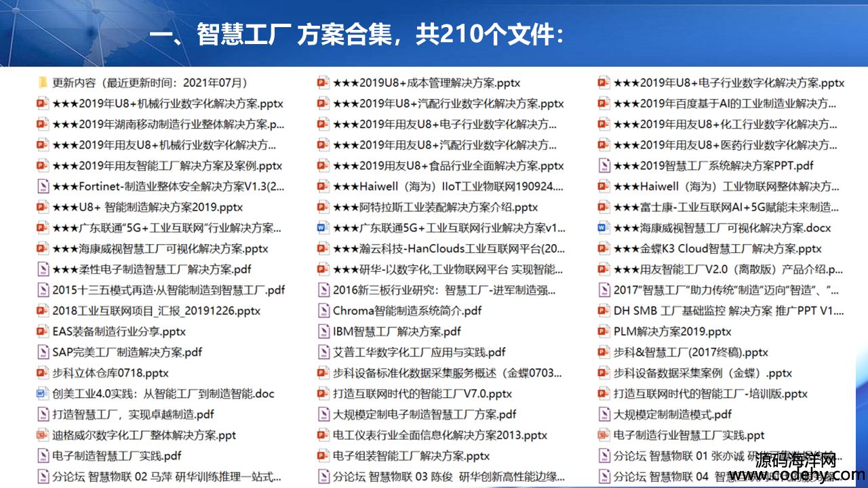Click the PowerPoint icon of 2019年U8+电子行业数字化解决方案.pptx

pos(604,83)
